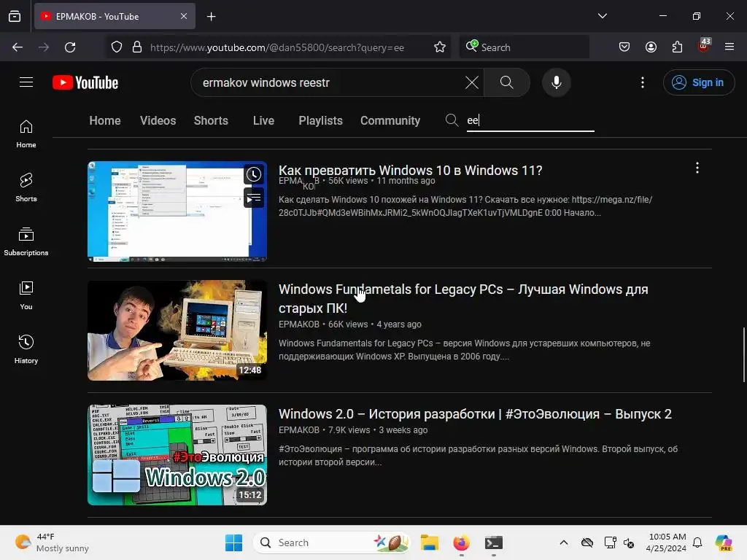Click the YouTube search magnifier button
This screenshot has width=747, height=560.
click(506, 82)
